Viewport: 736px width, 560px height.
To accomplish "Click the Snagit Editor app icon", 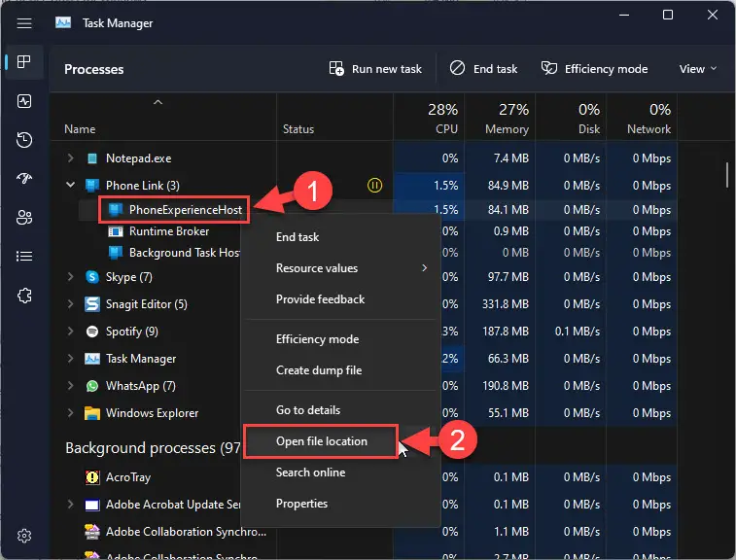I will click(92, 304).
